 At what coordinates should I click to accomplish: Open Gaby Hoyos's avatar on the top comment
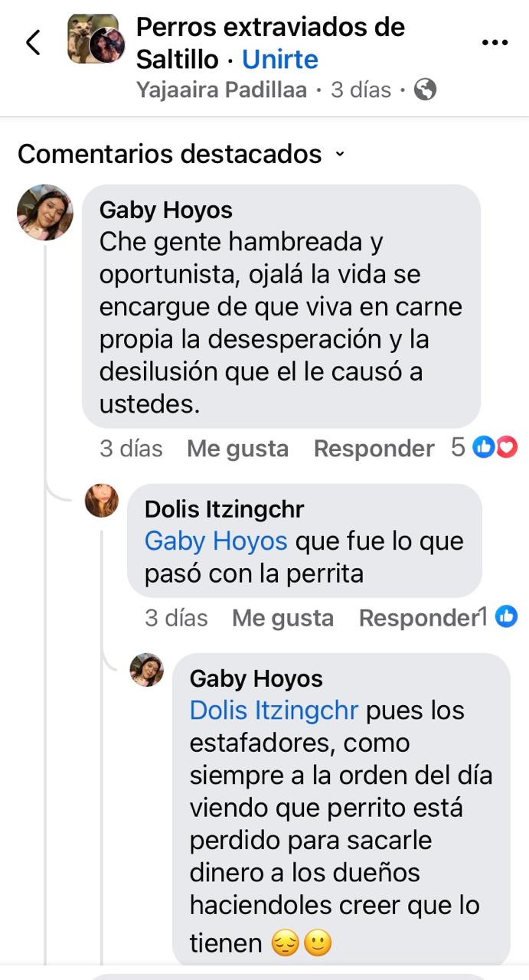(x=44, y=212)
